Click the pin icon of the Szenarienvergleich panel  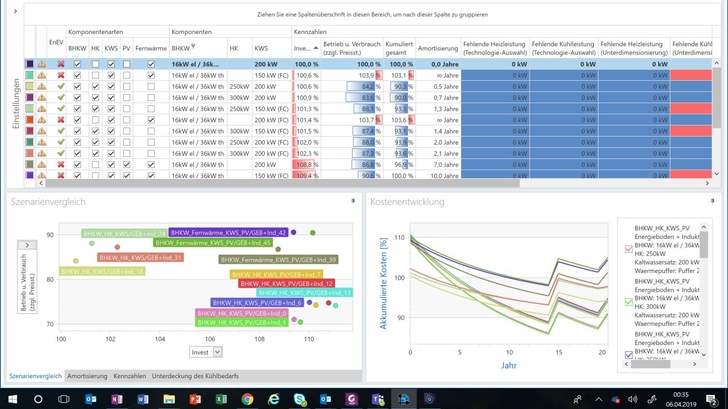point(352,201)
